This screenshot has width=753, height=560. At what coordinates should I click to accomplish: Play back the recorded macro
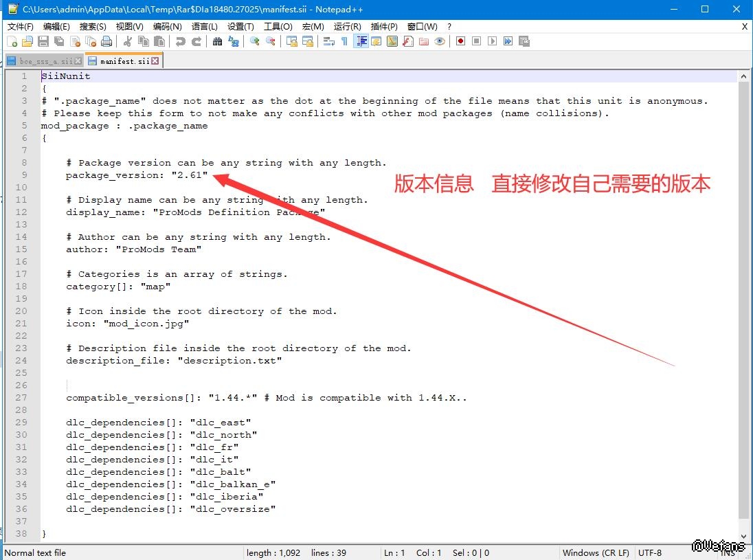[492, 41]
